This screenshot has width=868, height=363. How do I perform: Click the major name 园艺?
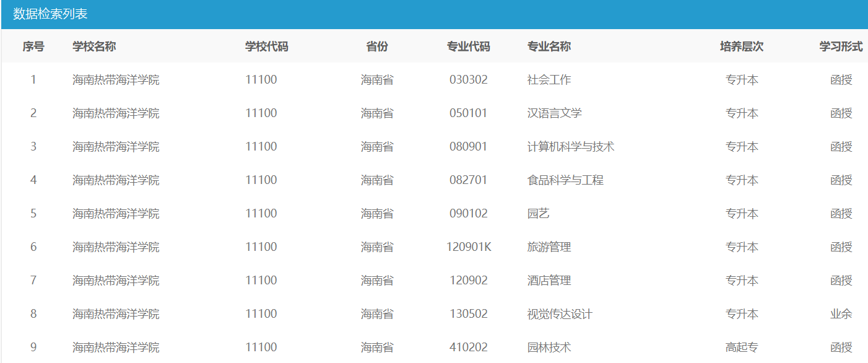click(539, 214)
